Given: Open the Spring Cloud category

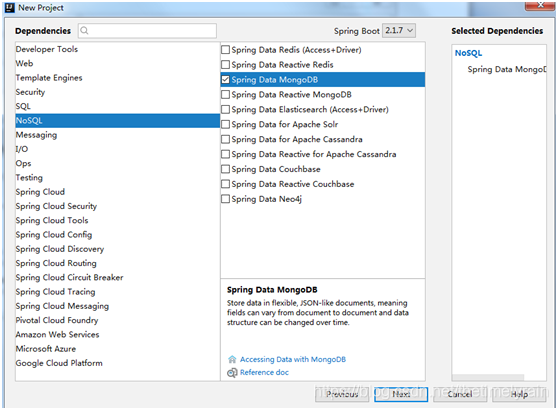Looking at the screenshot, I should (117, 192).
